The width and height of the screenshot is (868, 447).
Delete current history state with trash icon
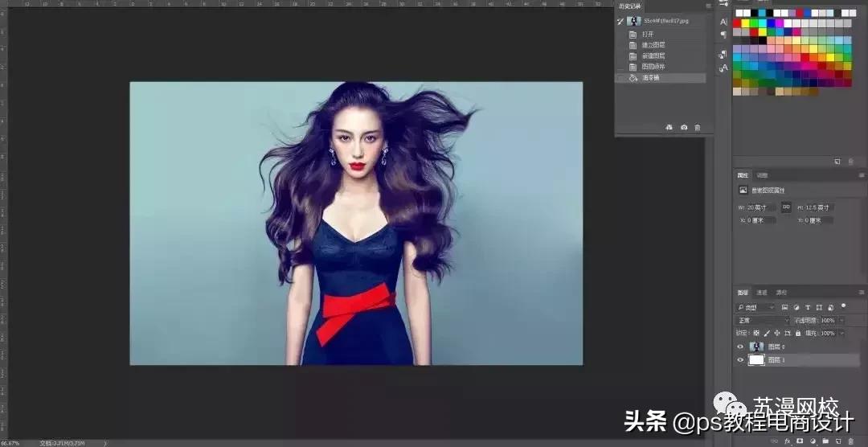coord(698,127)
